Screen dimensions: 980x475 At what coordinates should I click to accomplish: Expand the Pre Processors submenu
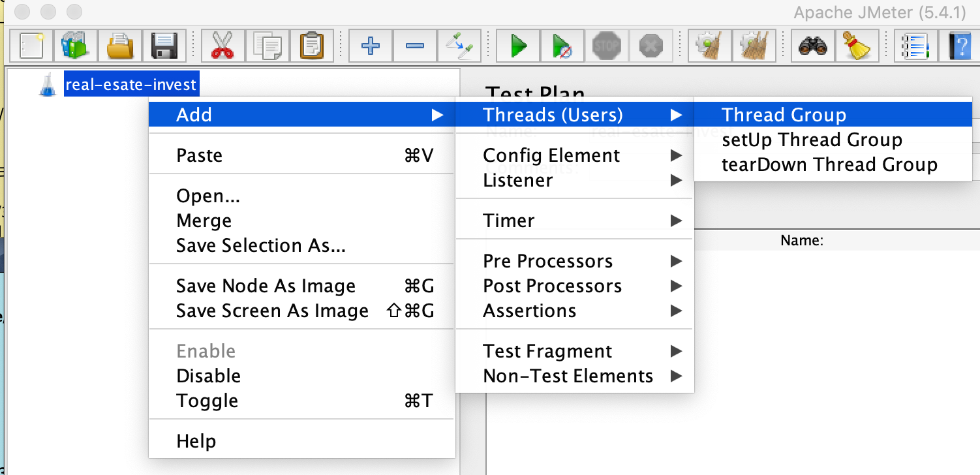pyautogui.click(x=575, y=261)
